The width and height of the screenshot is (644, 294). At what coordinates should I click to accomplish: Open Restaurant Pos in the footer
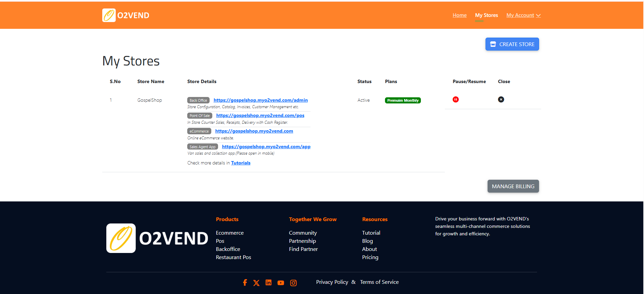click(234, 257)
